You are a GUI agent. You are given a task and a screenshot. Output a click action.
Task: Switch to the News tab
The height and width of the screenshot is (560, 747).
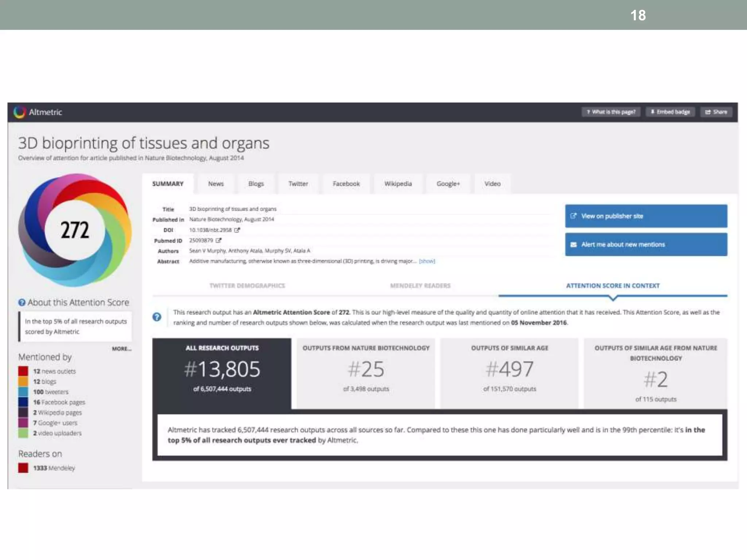(216, 184)
